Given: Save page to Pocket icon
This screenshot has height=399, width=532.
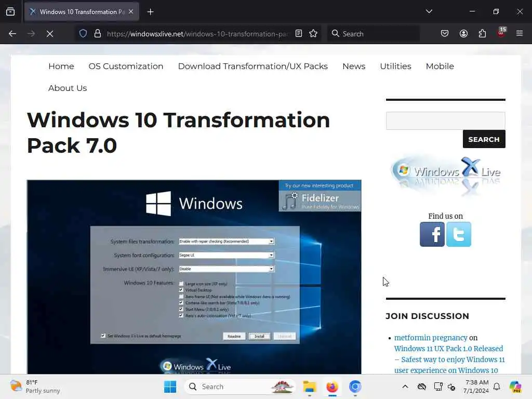Looking at the screenshot, I should coord(445,34).
